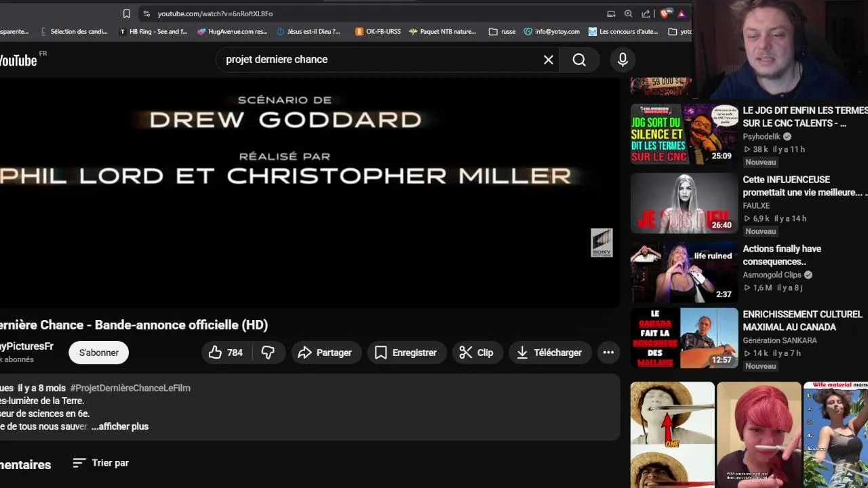Open 'Actions finally have consequences..' title
This screenshot has height=488, width=868.
point(782,255)
